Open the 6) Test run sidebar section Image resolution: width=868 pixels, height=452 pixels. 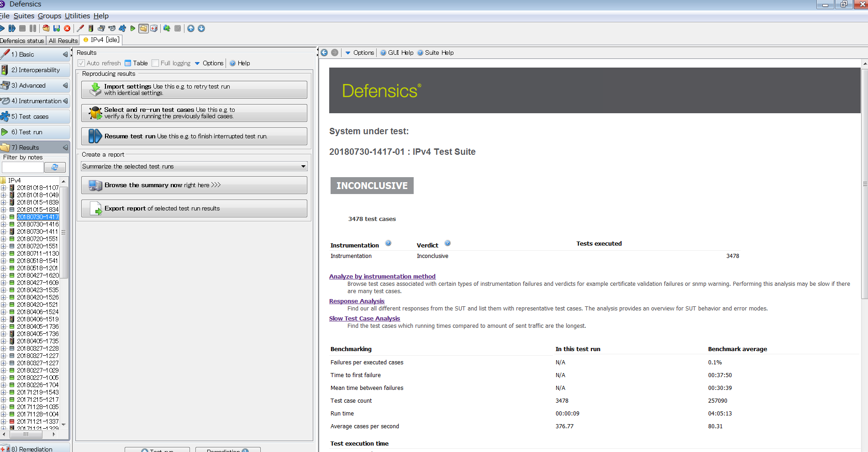tap(35, 132)
